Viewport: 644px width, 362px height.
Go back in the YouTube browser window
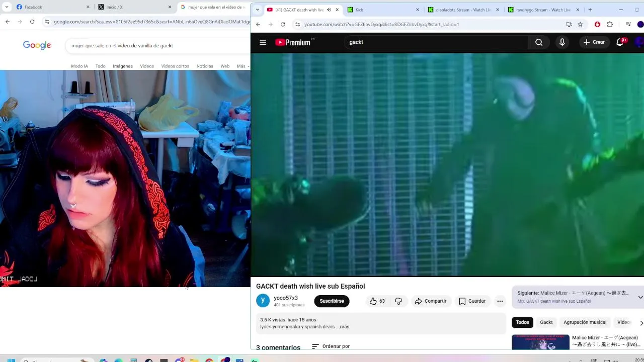[258, 24]
